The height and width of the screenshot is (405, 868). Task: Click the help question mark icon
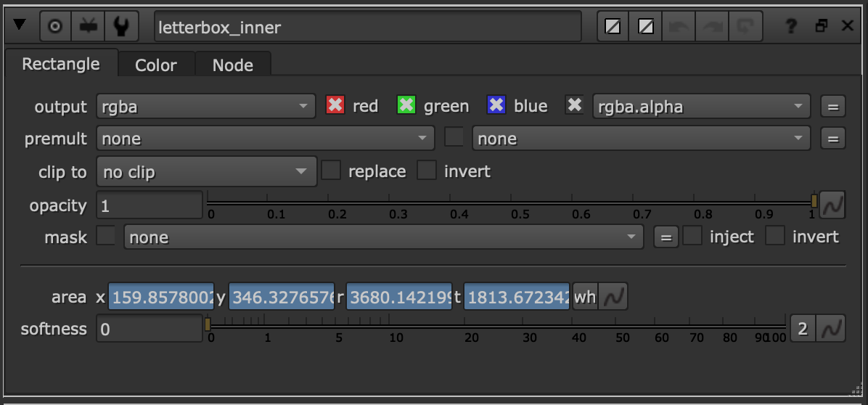[793, 27]
